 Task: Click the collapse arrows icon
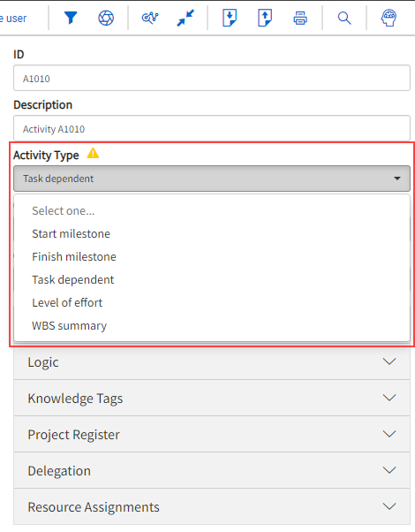coord(185,18)
